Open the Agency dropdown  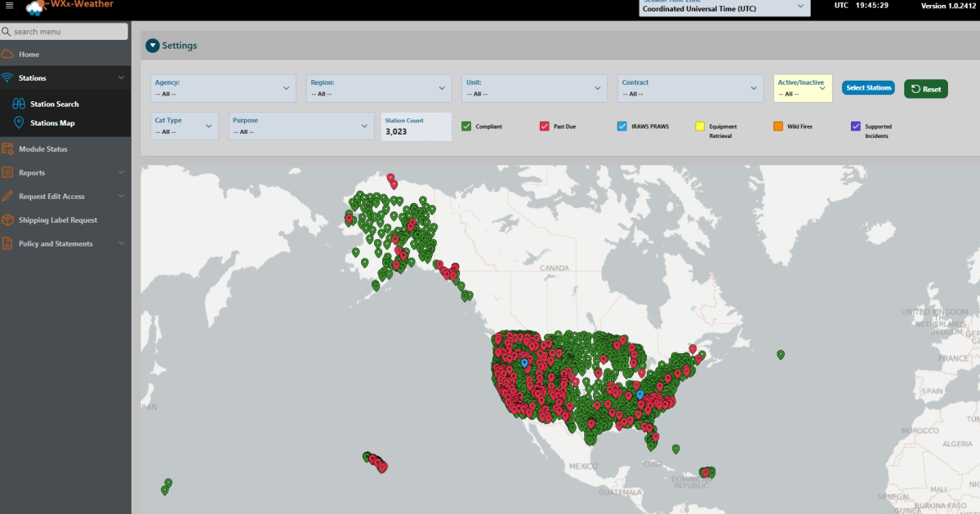point(223,88)
